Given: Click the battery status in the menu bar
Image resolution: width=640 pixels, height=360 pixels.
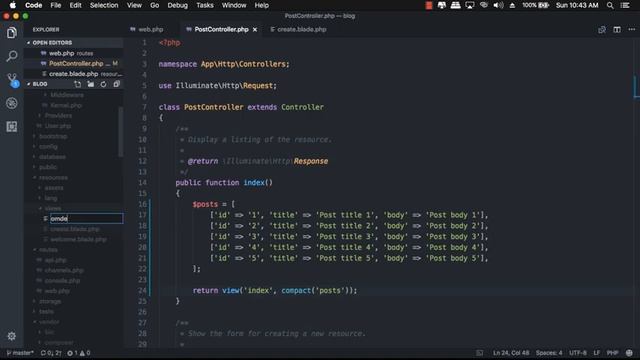Looking at the screenshot, I should [535, 5].
